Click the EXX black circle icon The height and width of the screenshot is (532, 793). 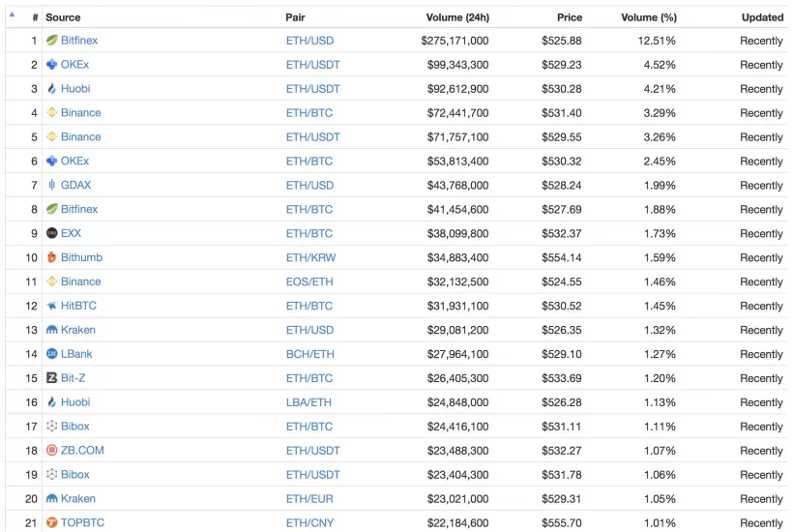pos(52,233)
